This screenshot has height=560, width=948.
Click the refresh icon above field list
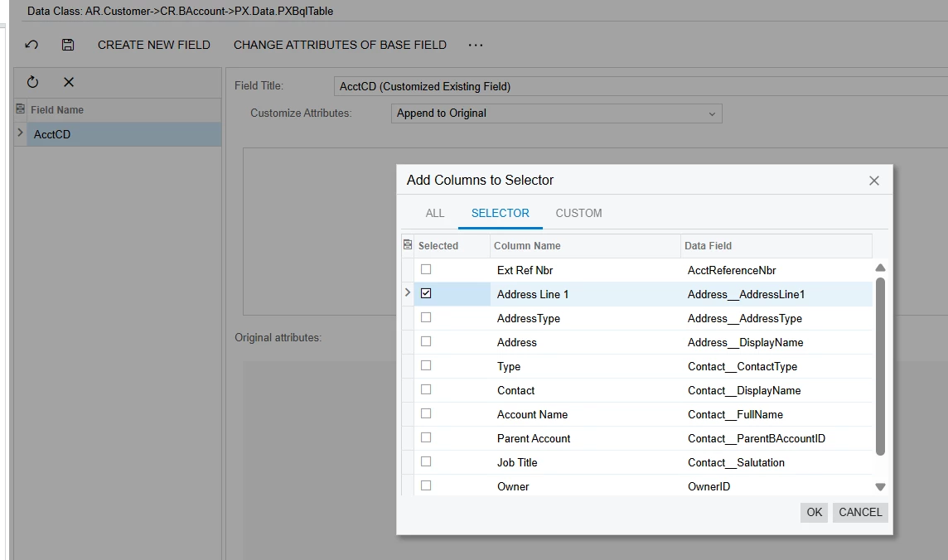tap(32, 82)
